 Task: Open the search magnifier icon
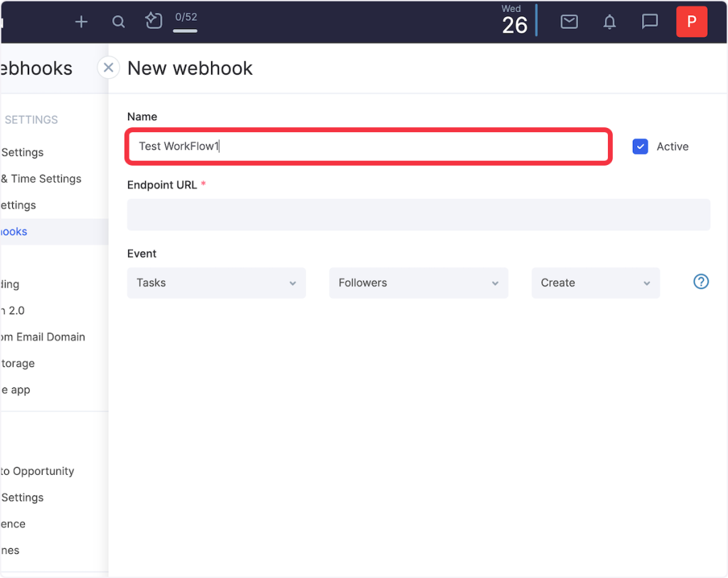pyautogui.click(x=119, y=22)
